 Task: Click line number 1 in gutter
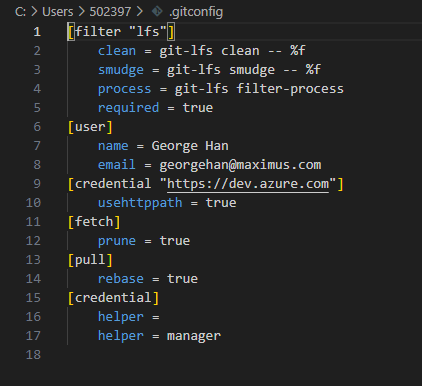pyautogui.click(x=37, y=32)
